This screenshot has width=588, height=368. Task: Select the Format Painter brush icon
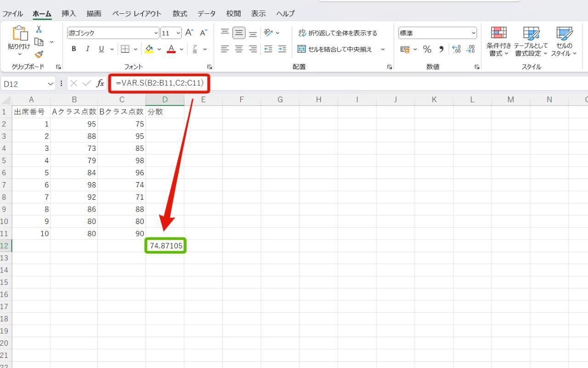(39, 54)
